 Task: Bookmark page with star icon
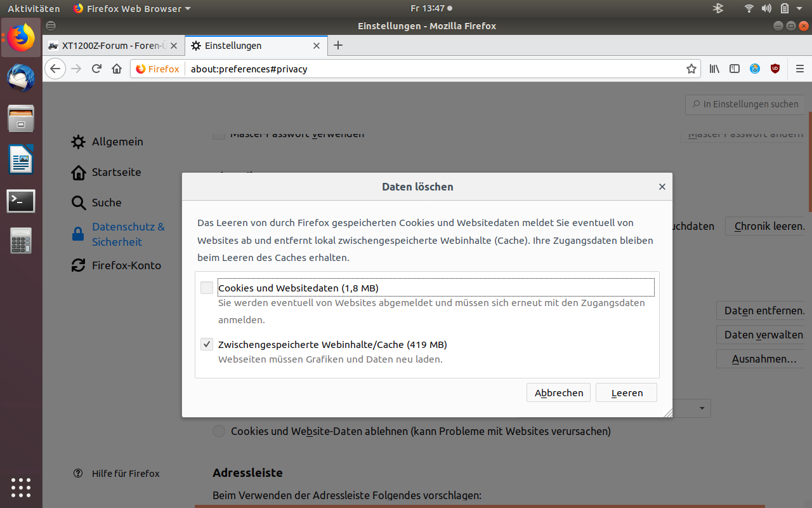point(691,69)
